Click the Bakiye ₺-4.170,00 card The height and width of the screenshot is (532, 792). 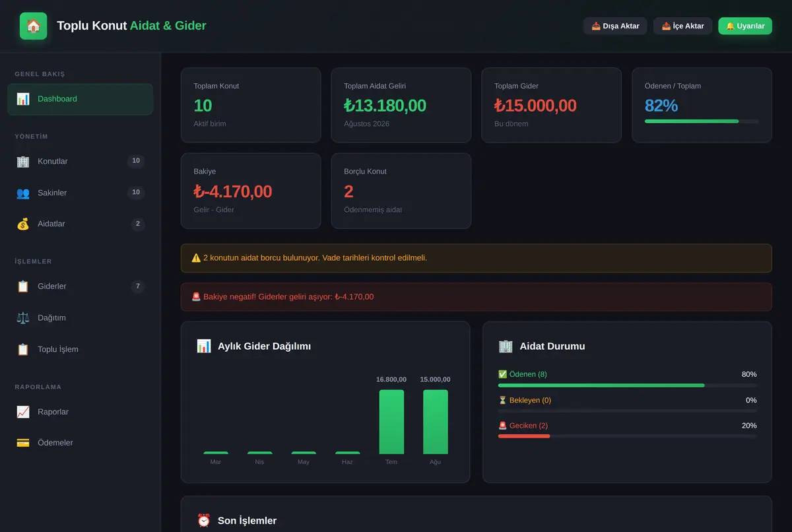[251, 191]
